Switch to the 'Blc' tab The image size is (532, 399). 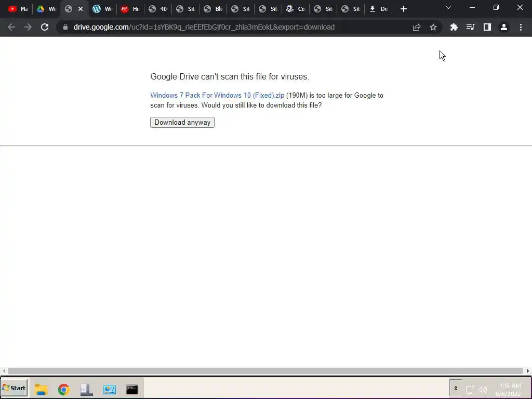[x=213, y=9]
